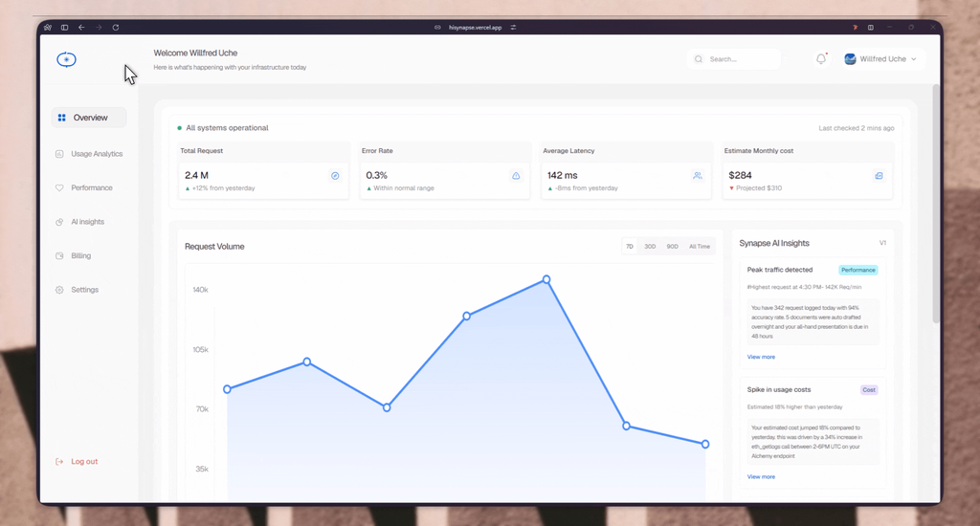Click View more under Spike in usage costs
980x526 pixels.
(761, 476)
